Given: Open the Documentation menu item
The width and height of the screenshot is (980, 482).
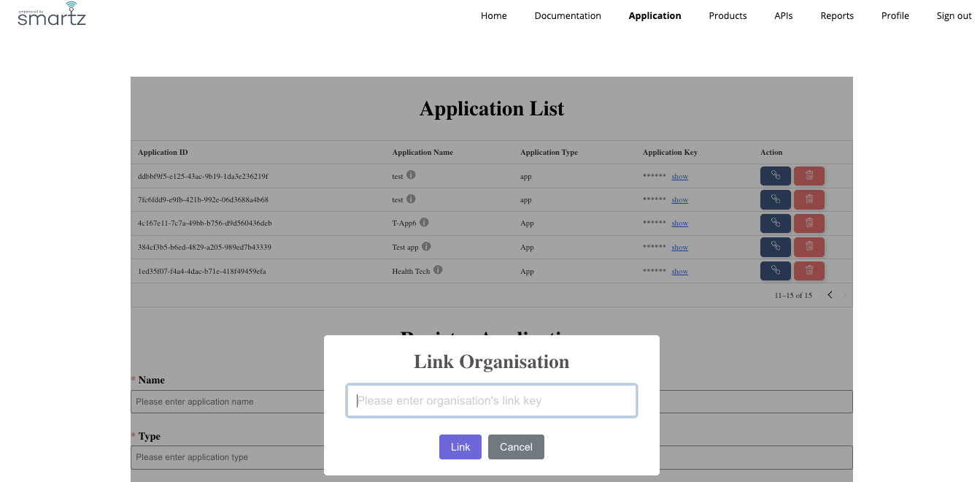Looking at the screenshot, I should 567,16.
